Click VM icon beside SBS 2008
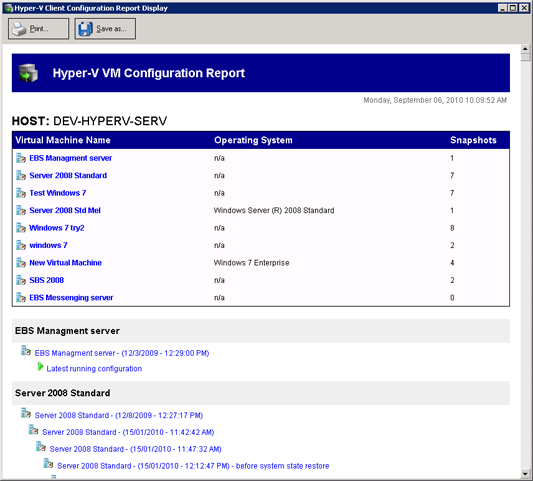This screenshot has height=481, width=533. coord(21,280)
